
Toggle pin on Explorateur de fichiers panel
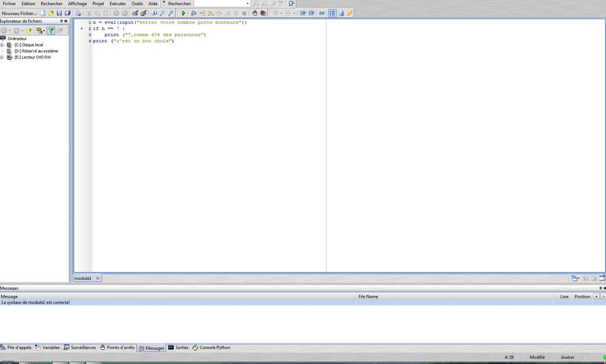tap(61, 21)
